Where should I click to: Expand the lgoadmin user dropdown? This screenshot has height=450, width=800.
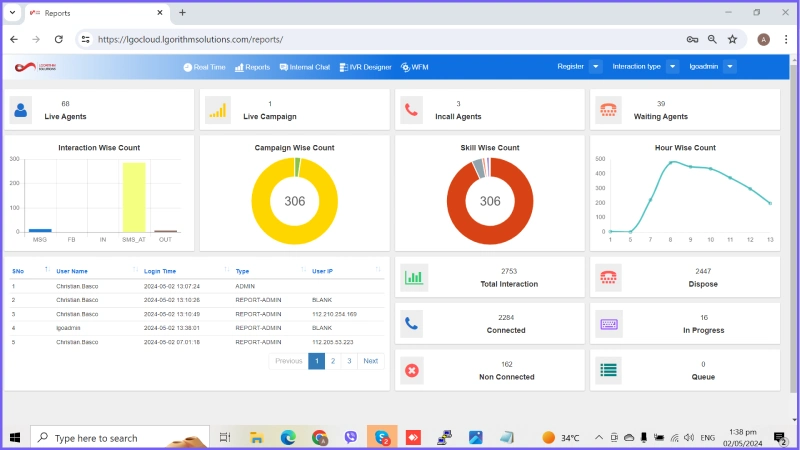point(729,67)
